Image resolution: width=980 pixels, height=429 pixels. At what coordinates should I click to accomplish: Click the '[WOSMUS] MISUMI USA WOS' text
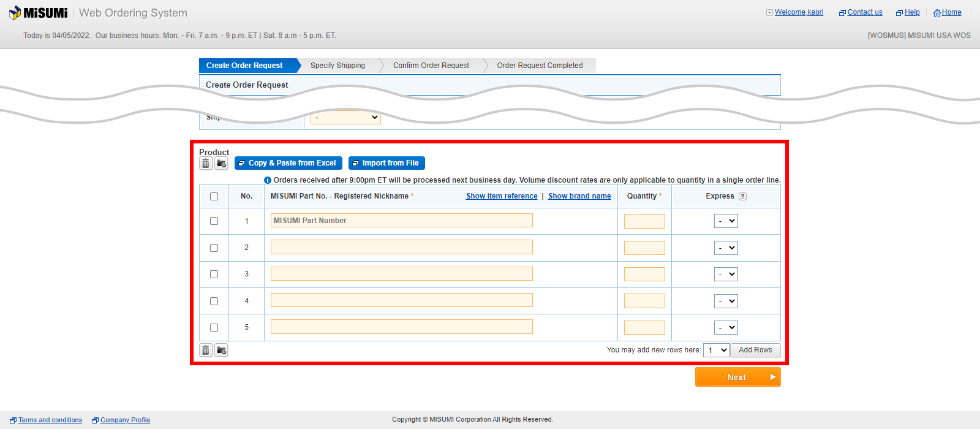click(919, 36)
